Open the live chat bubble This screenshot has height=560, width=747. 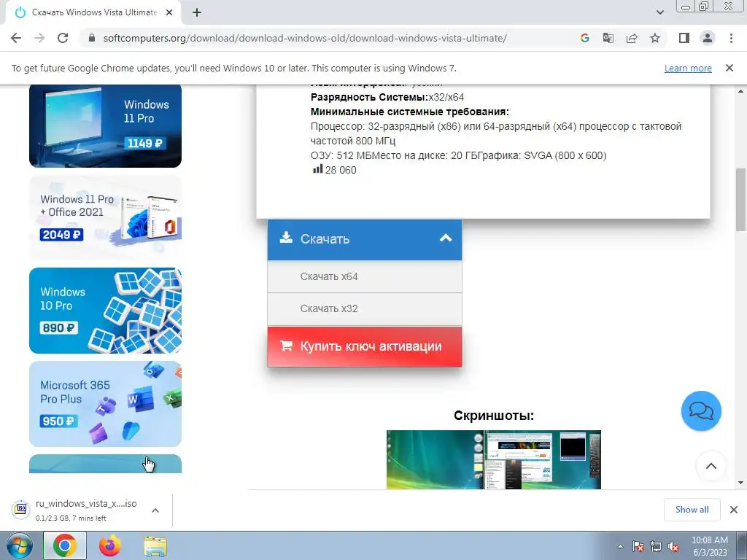pos(701,411)
